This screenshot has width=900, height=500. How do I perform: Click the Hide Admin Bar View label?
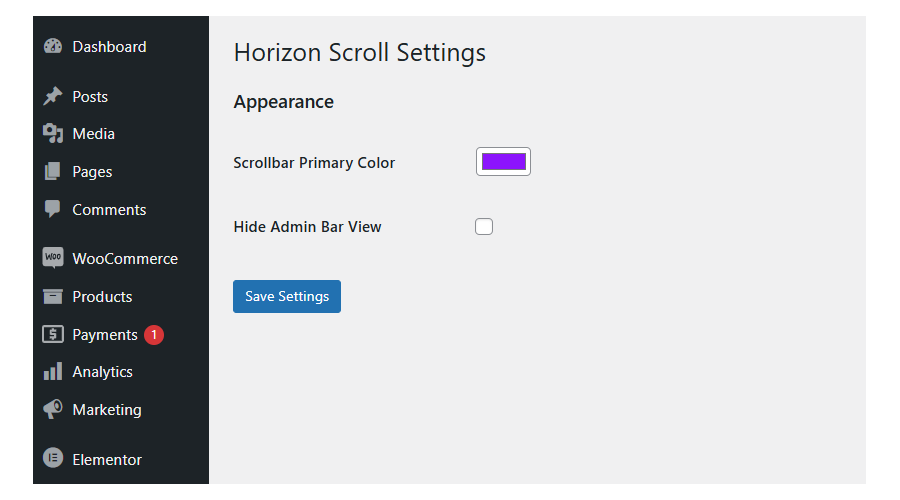(307, 227)
